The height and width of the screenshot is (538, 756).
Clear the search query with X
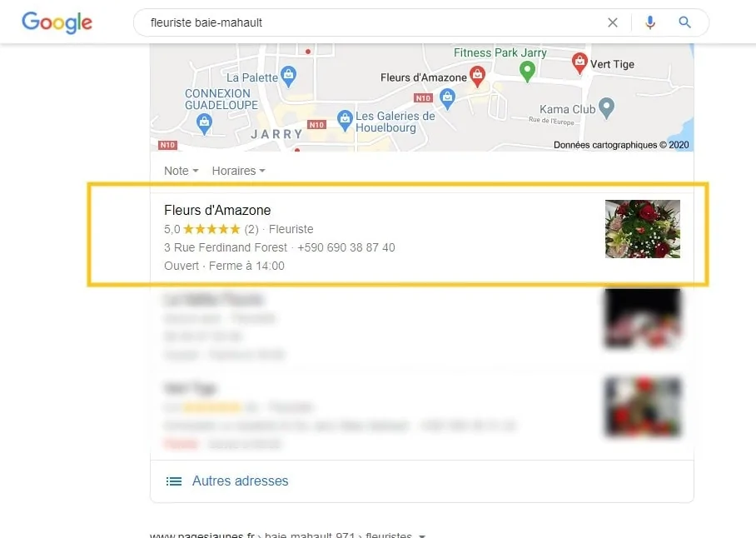click(x=612, y=22)
